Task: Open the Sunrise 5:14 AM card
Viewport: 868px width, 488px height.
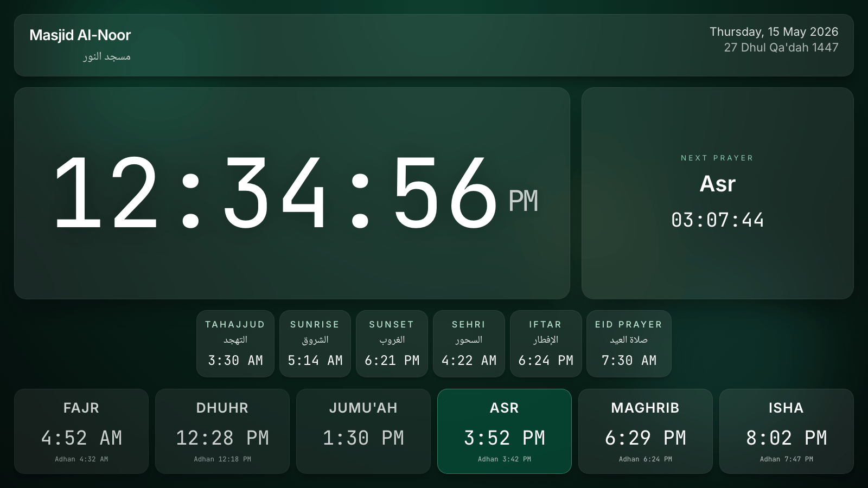Action: (x=315, y=344)
